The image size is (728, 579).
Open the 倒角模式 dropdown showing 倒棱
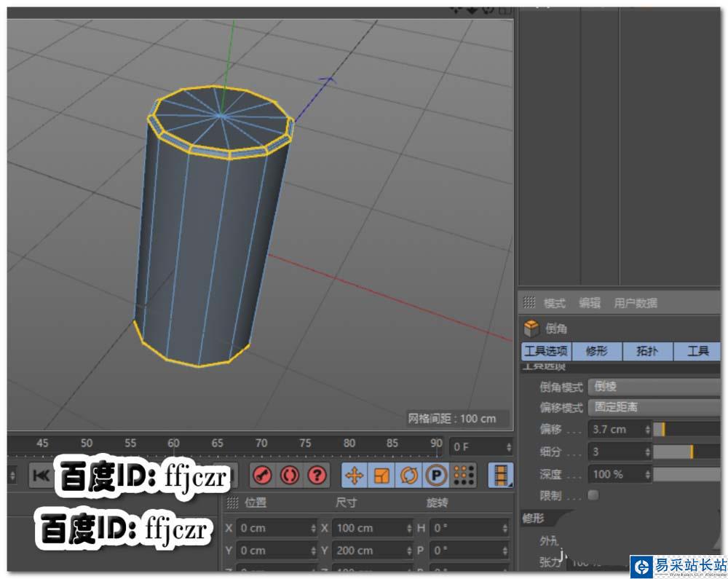(x=654, y=386)
